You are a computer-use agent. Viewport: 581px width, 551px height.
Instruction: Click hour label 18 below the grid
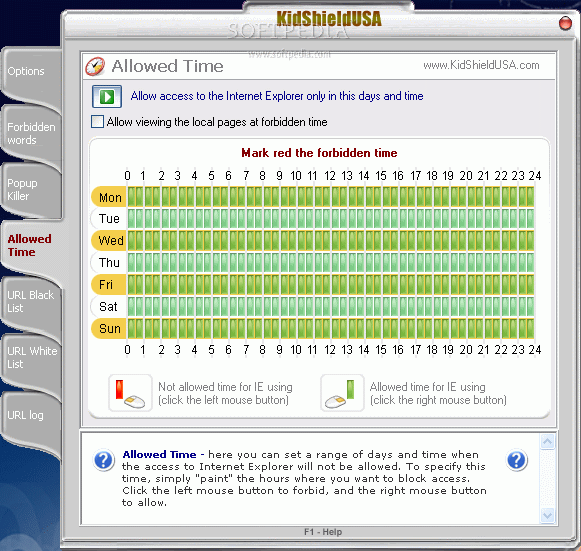pyautogui.click(x=432, y=349)
